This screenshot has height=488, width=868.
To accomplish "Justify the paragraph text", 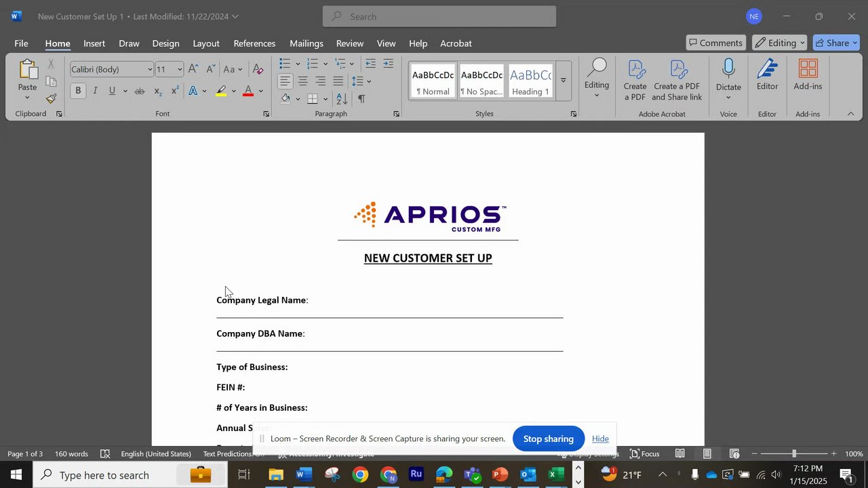I will [x=338, y=81].
